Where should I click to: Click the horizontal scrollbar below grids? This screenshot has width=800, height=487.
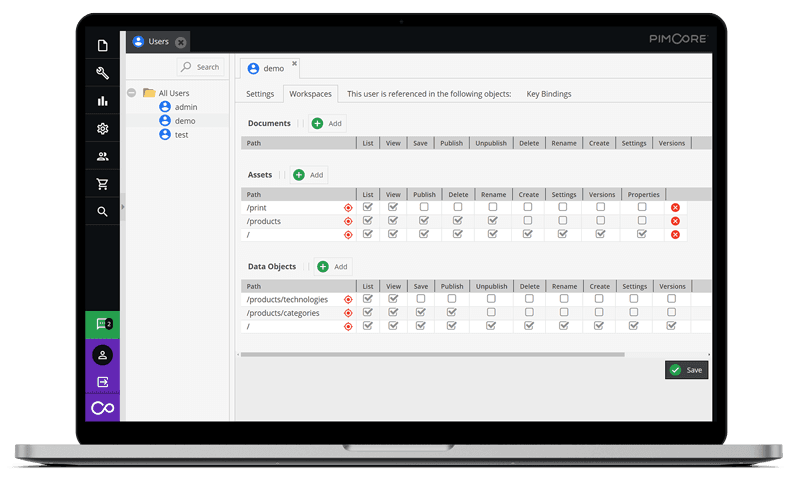click(x=433, y=354)
